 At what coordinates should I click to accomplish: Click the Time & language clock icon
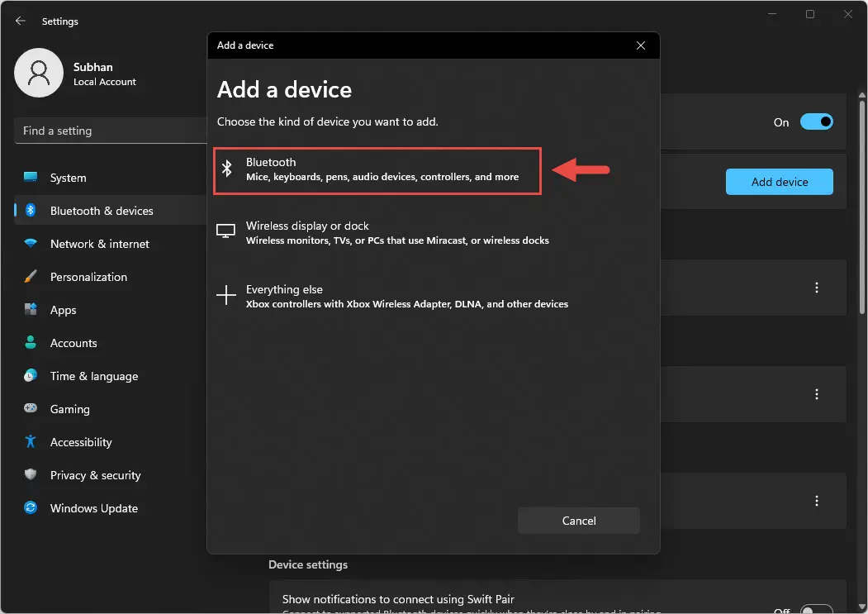coord(31,376)
